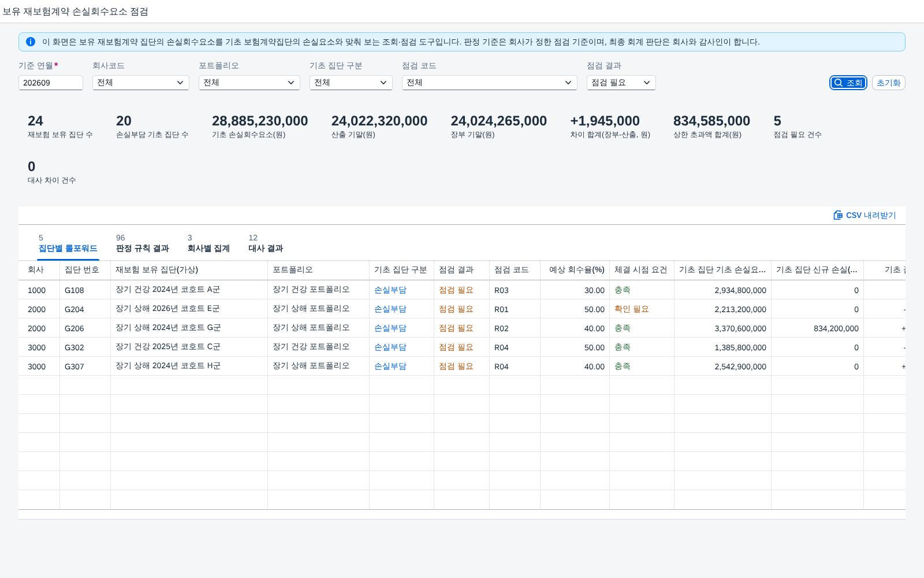The width and height of the screenshot is (924, 578).
Task: Click the CSV 내려받기 link
Action: coord(865,215)
